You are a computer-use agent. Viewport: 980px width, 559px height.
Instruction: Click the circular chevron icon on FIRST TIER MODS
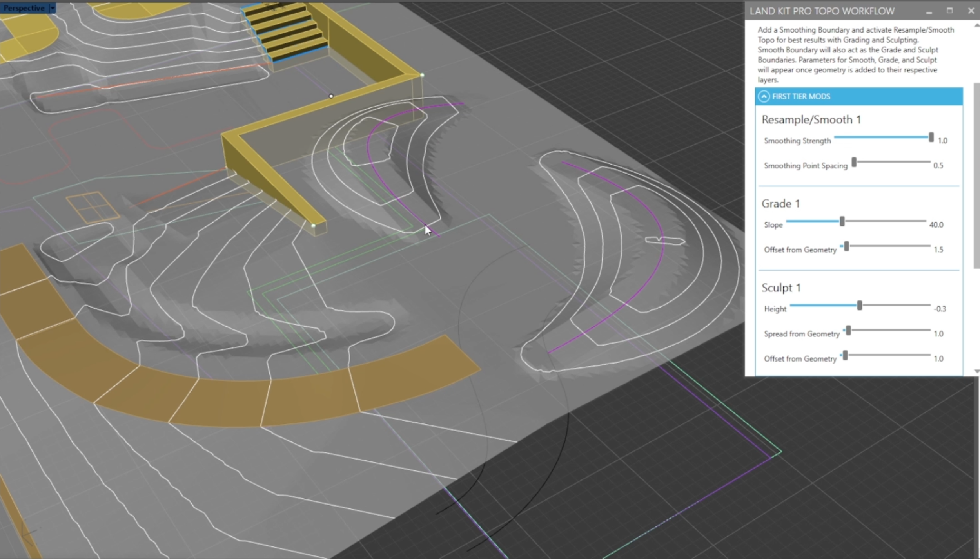coord(764,96)
